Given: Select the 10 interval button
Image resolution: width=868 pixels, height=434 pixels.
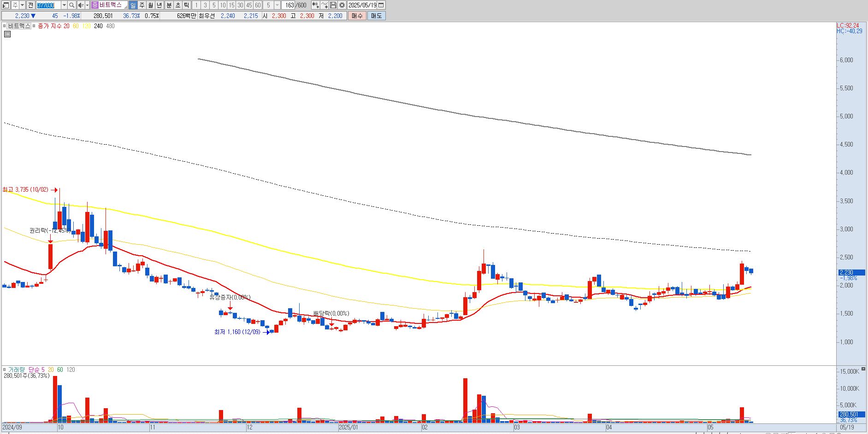Looking at the screenshot, I should point(223,5).
